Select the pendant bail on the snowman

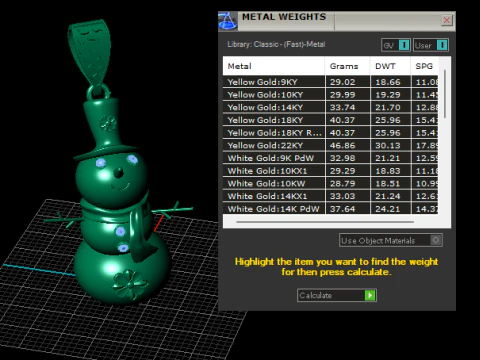(x=90, y=52)
